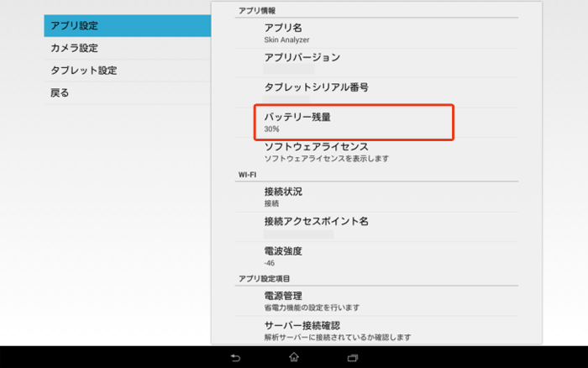Viewport: 588px width, 368px height.
Task: Tap the Android back navigation icon
Action: pos(235,357)
